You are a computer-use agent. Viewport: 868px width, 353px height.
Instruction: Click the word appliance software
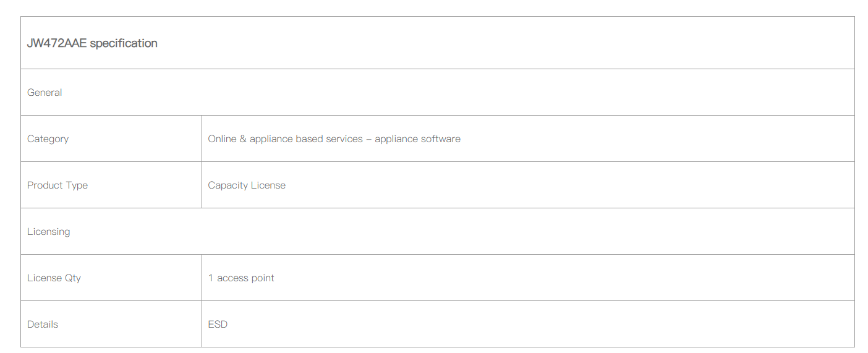(417, 139)
